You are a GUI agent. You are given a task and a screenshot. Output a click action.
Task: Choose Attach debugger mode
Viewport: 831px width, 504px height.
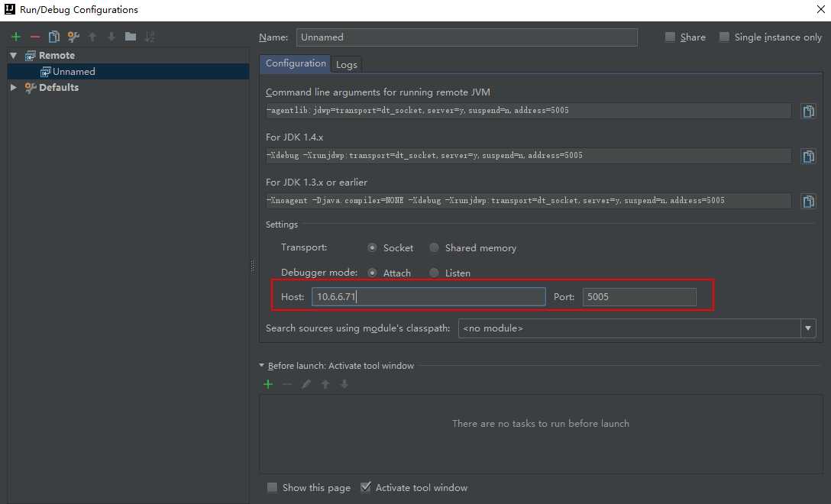(373, 273)
